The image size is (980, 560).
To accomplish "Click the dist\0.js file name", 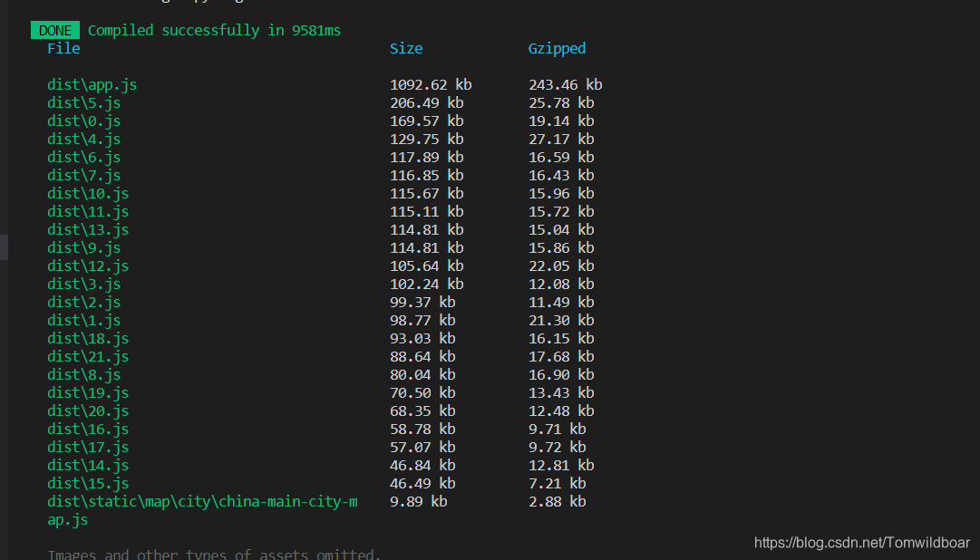I will coord(83,121).
